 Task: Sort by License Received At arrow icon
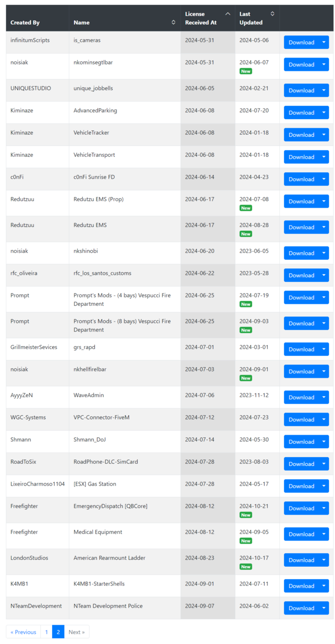pyautogui.click(x=228, y=14)
